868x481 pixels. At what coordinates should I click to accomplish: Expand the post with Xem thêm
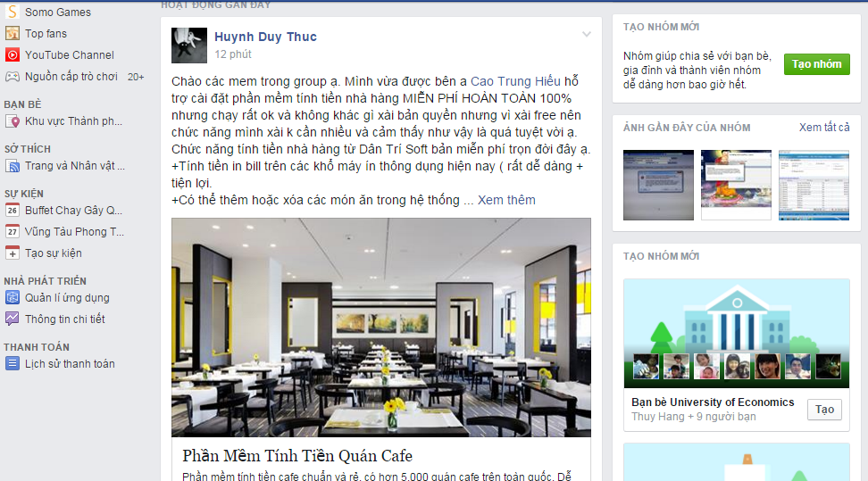506,200
